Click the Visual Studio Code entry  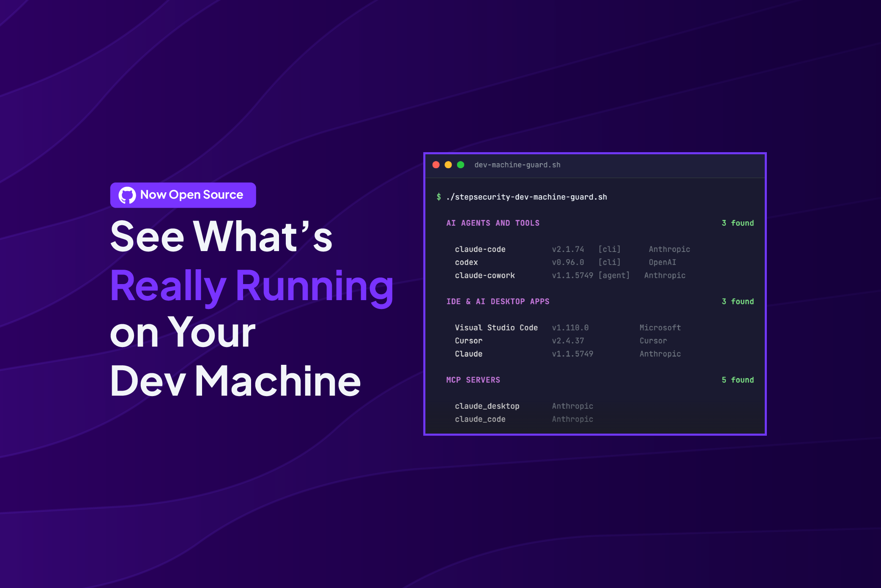pyautogui.click(x=496, y=328)
